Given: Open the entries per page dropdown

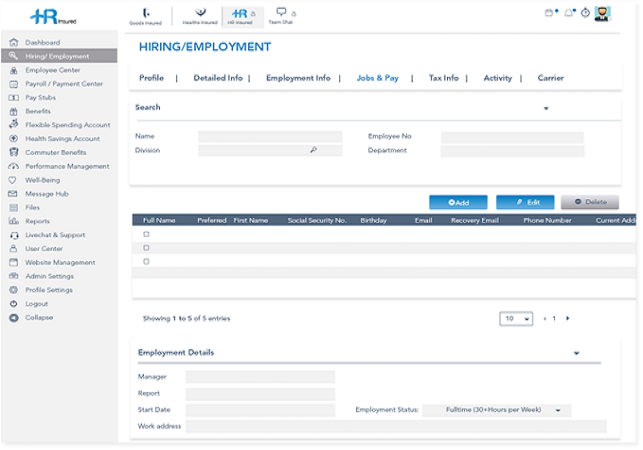Looking at the screenshot, I should click(516, 319).
